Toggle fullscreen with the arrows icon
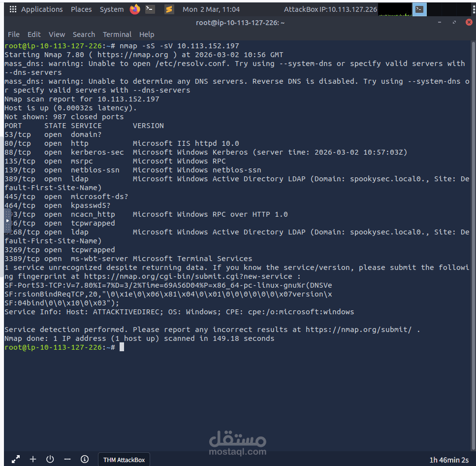This screenshot has height=466, width=476. coord(15,459)
